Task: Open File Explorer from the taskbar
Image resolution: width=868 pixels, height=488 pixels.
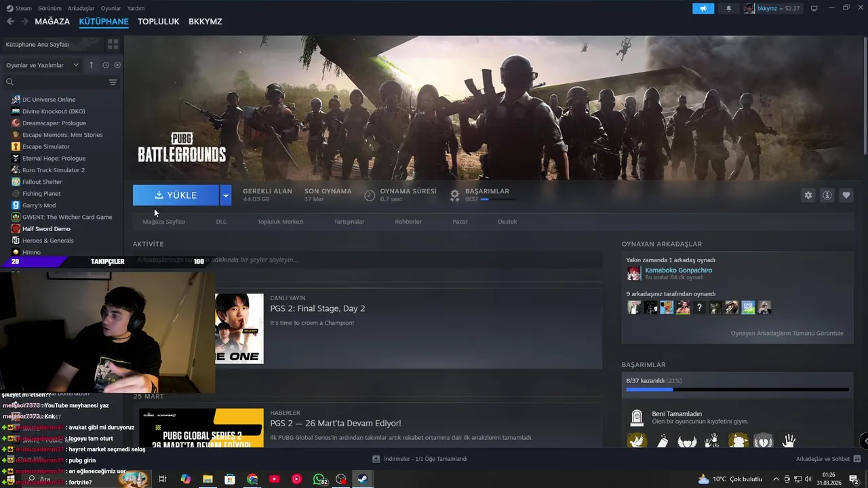Action: 208,479
